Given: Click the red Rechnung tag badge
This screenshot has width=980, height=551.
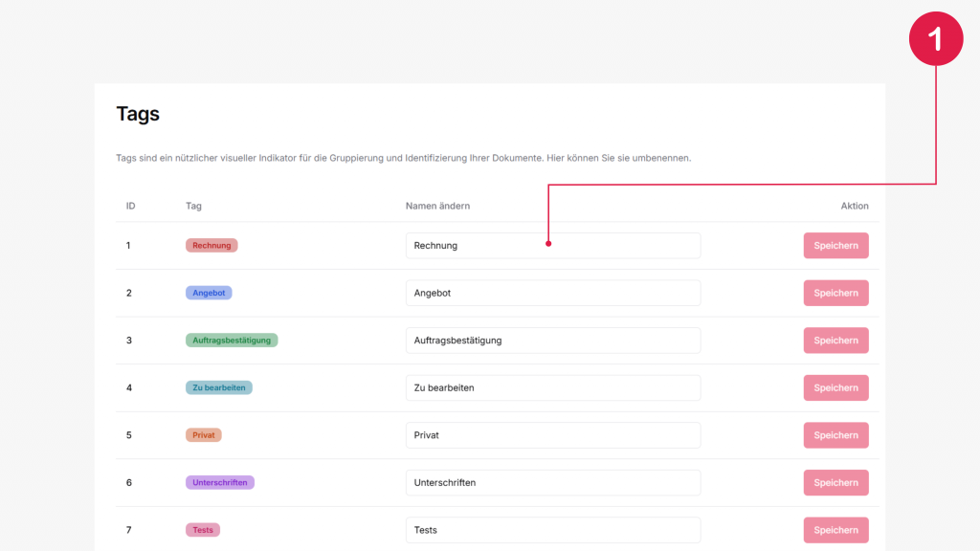Looking at the screenshot, I should 212,246.
